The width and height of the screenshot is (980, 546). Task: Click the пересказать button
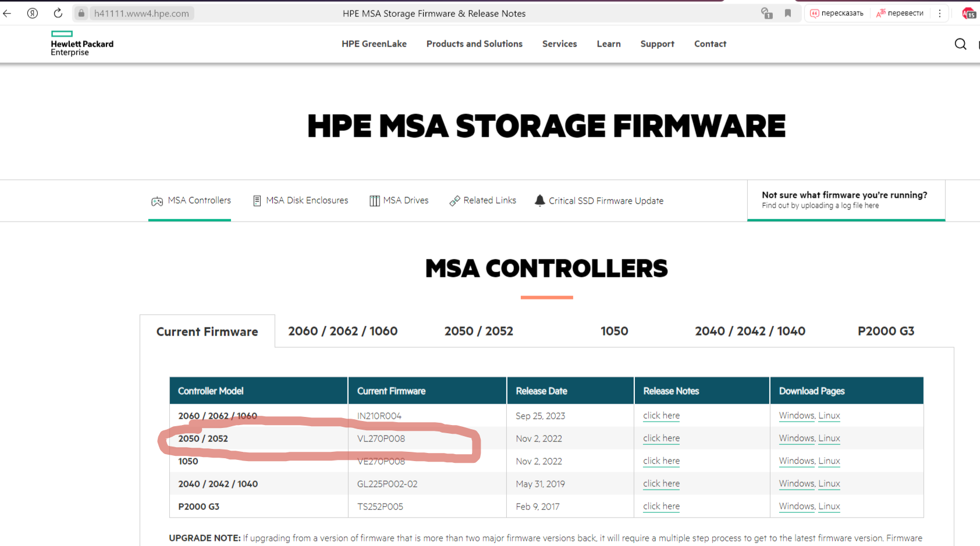coord(837,13)
